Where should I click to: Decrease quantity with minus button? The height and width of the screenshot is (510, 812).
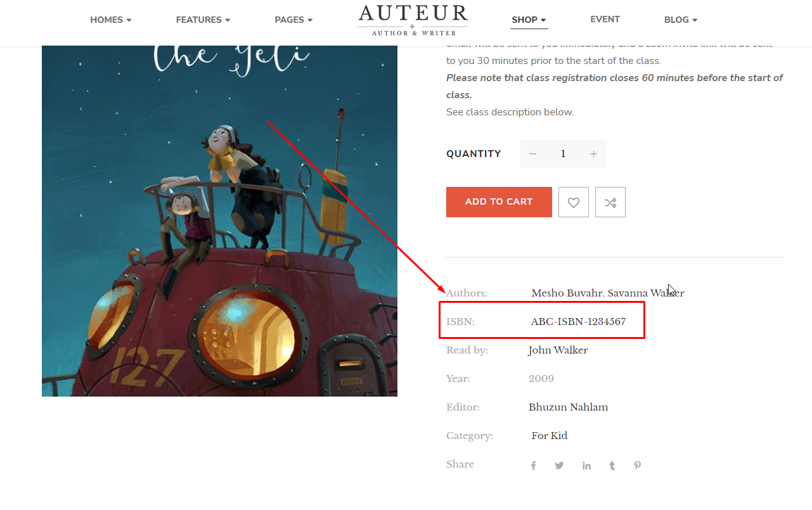point(532,154)
